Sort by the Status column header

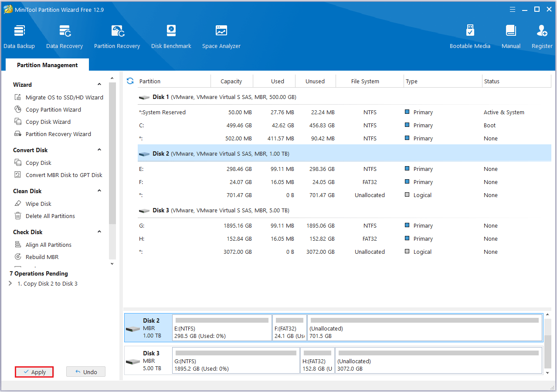pos(516,81)
